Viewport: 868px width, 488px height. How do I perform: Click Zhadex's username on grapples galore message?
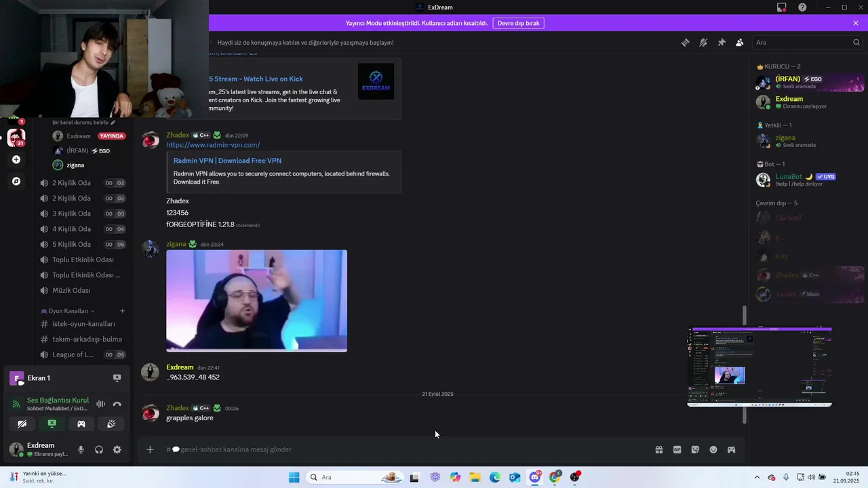coord(178,408)
